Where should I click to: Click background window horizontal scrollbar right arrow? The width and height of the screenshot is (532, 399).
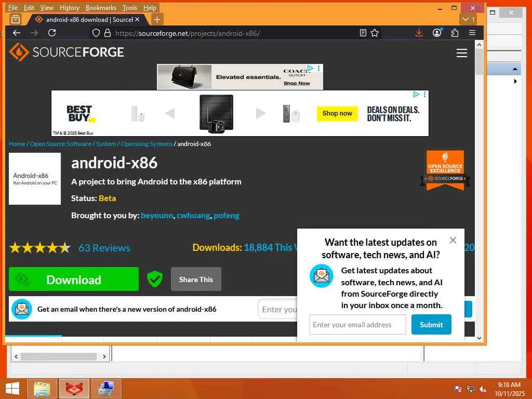point(104,356)
